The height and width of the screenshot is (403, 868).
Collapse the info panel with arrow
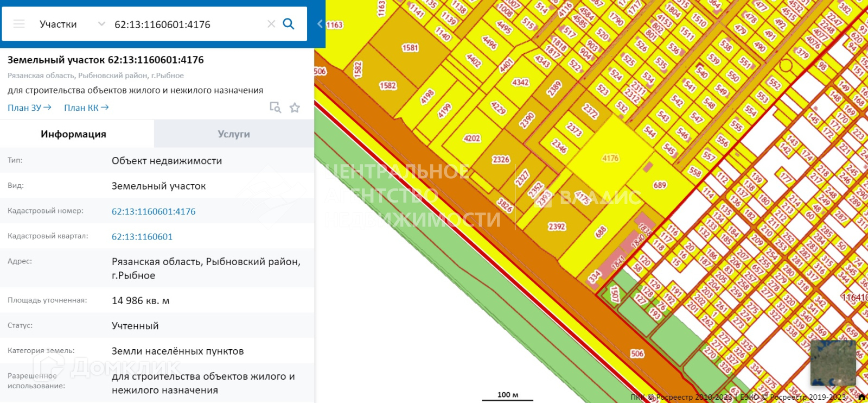(x=320, y=24)
